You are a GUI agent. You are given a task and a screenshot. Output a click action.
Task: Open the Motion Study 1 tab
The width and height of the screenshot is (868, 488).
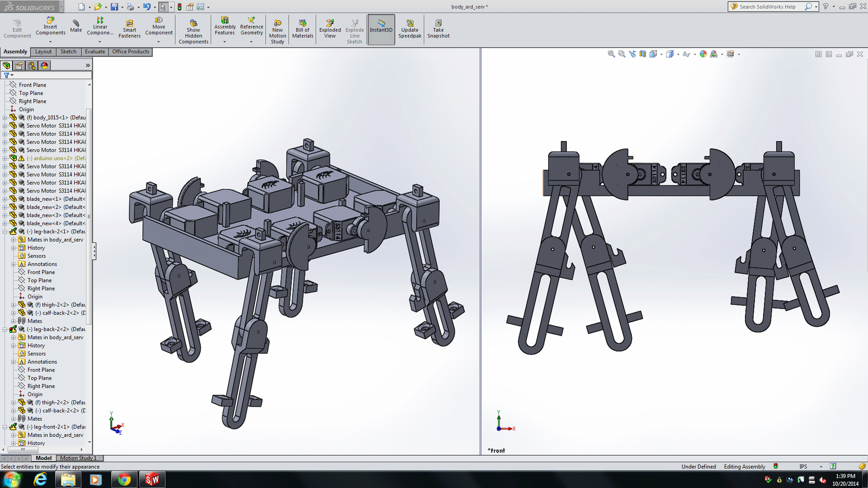78,458
